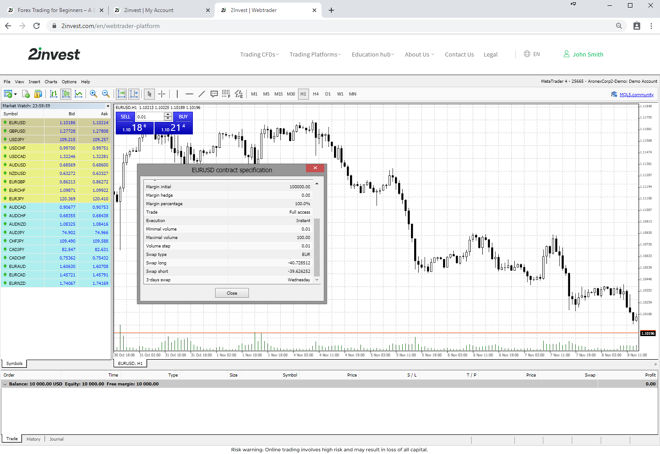
Task: Select the vertical line drawing tool
Action: pyautogui.click(x=177, y=94)
